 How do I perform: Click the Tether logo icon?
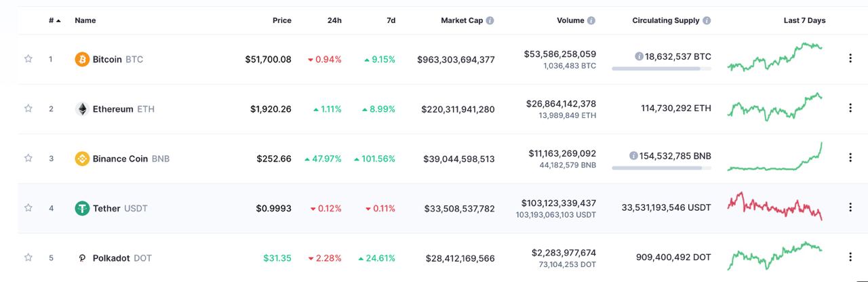pyautogui.click(x=82, y=208)
